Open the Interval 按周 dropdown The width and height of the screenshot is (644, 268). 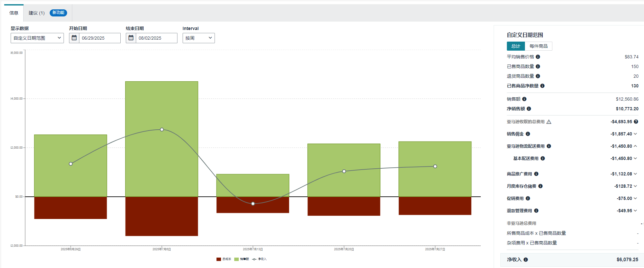pos(199,38)
